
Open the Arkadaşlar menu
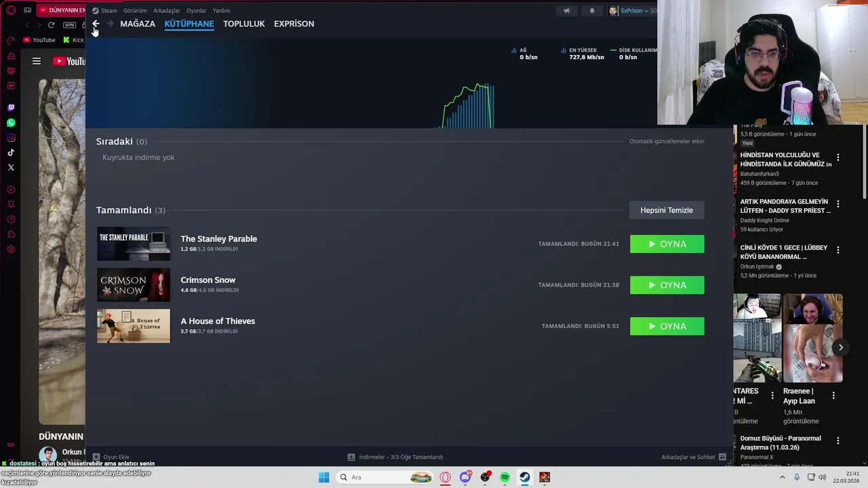[x=167, y=11]
